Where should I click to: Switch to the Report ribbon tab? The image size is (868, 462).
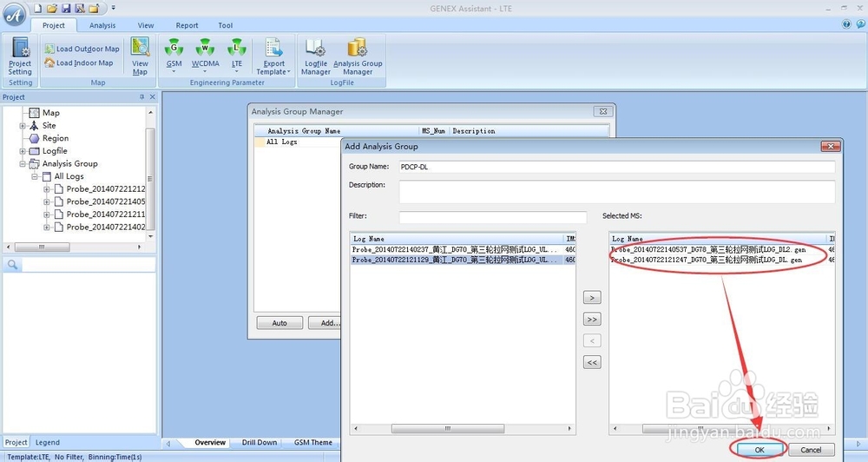click(187, 25)
